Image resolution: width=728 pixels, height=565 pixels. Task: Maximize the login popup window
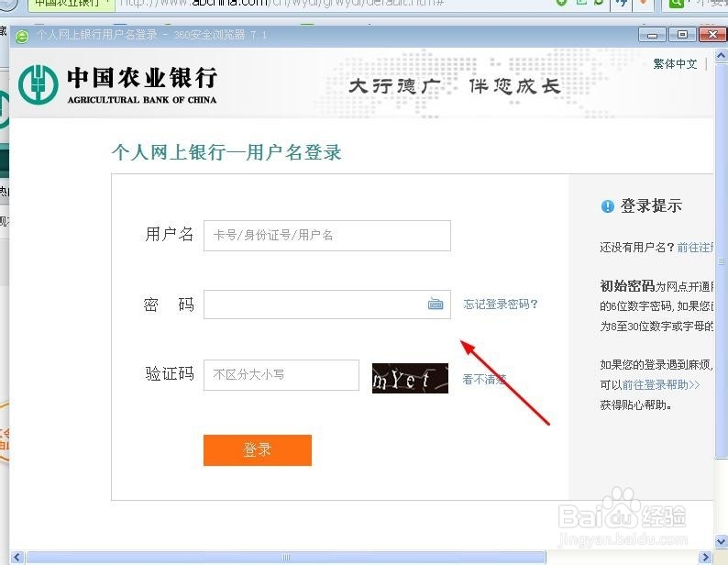682,35
